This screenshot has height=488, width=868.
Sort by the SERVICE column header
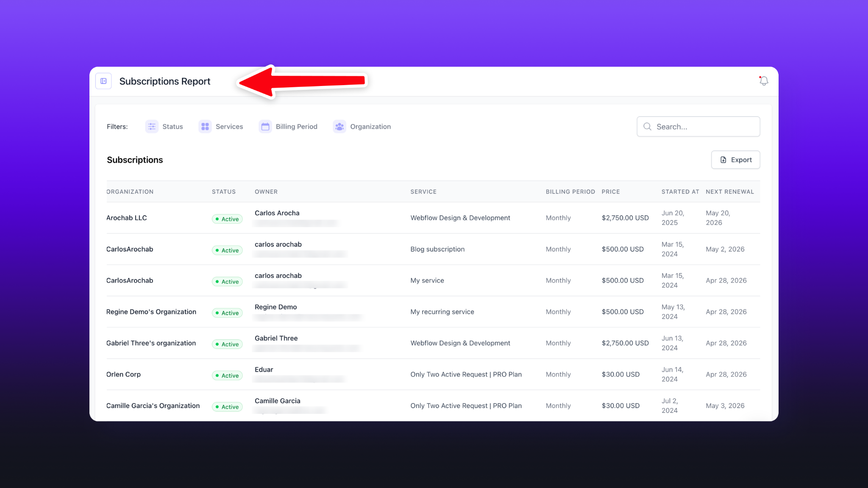click(423, 191)
